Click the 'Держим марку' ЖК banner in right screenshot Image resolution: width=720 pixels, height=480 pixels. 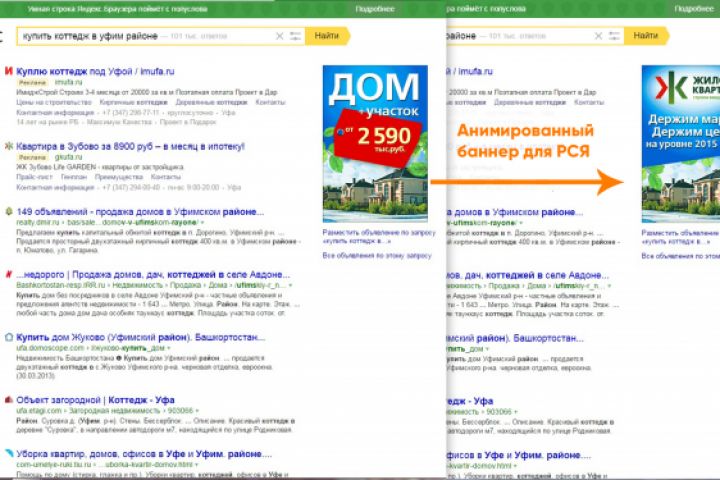pos(681,144)
